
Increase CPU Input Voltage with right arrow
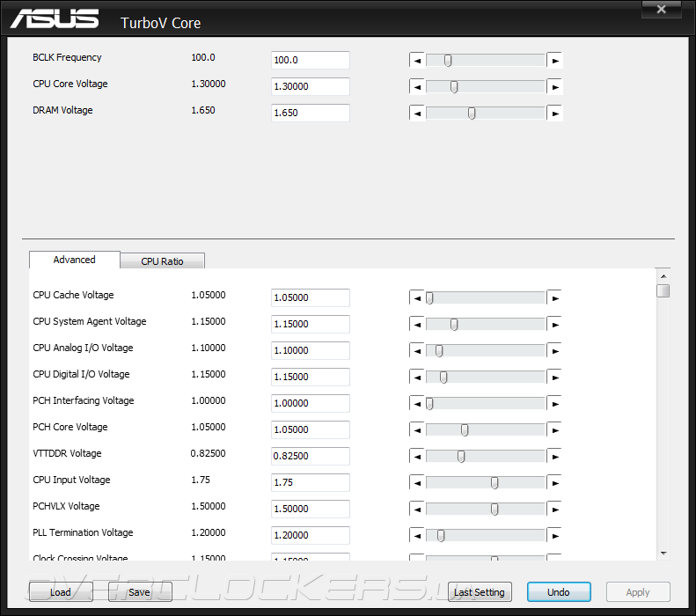tap(555, 483)
